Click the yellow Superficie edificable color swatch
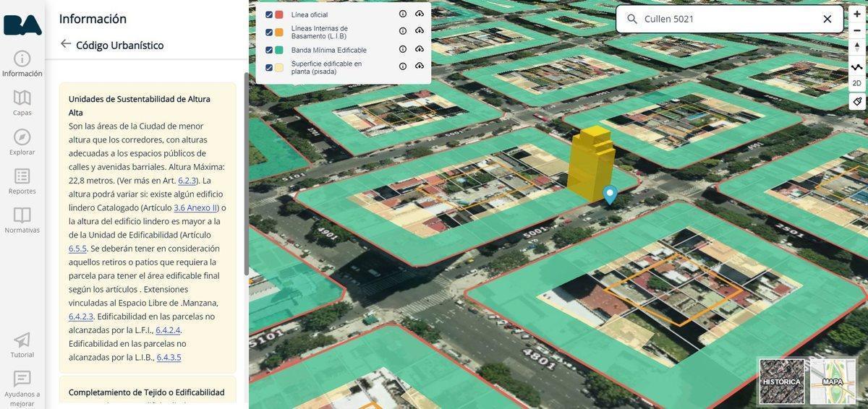Screen dimensions: 868x409 (x=279, y=67)
